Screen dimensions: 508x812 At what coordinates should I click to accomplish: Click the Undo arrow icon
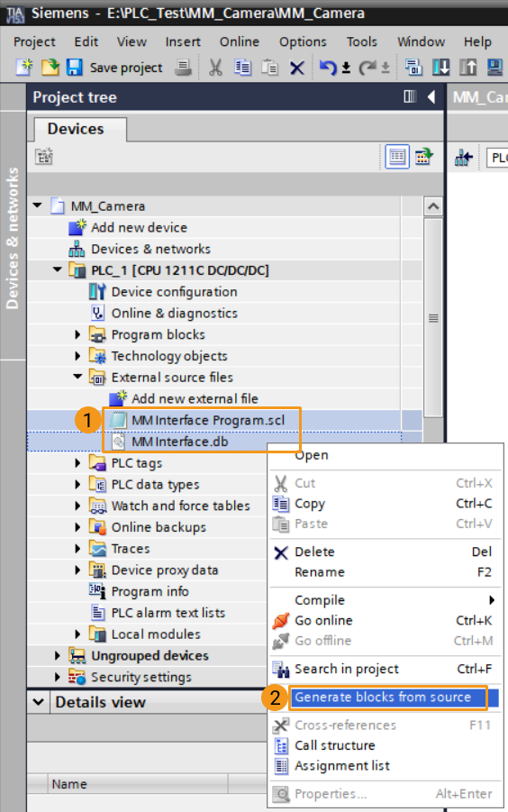[x=328, y=68]
